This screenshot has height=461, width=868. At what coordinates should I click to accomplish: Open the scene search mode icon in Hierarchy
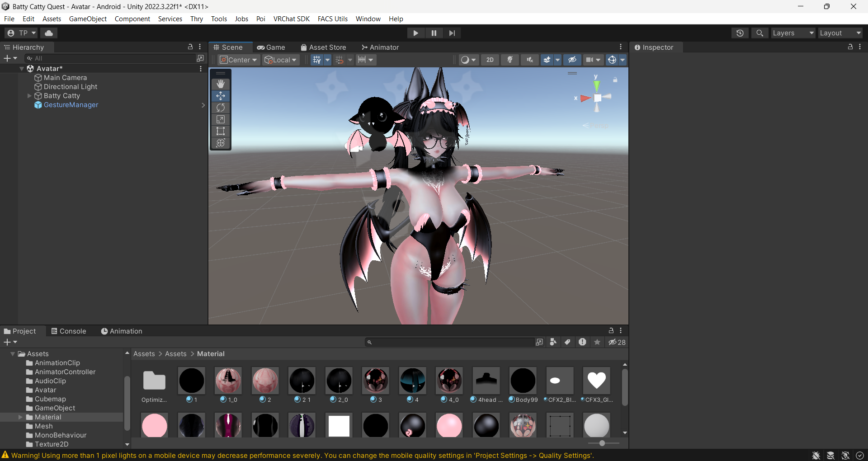coord(200,58)
